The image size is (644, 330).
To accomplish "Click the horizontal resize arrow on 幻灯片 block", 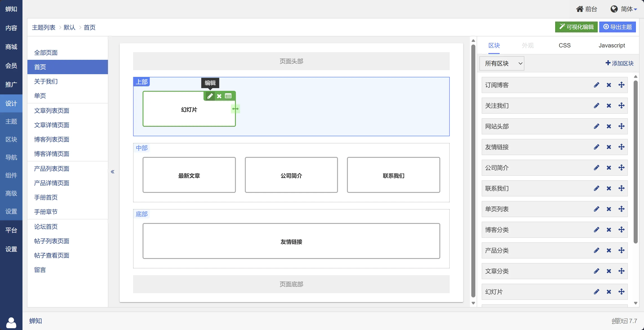I will click(x=235, y=109).
